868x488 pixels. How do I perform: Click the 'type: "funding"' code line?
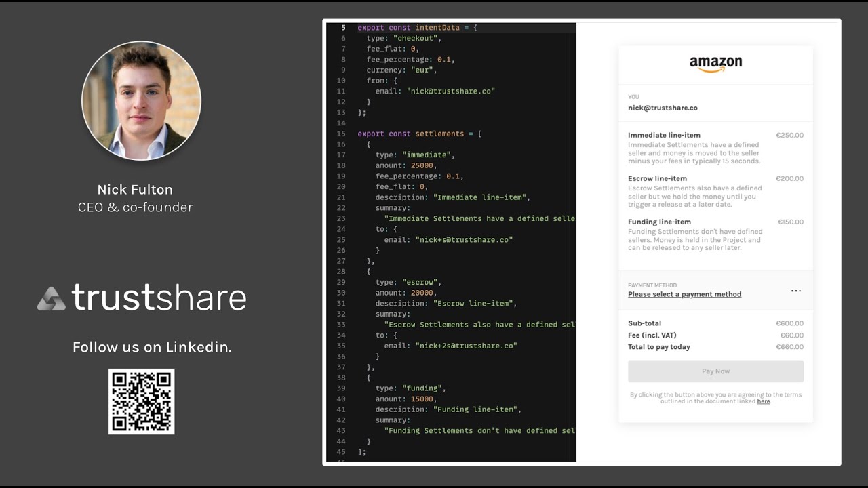click(x=411, y=388)
